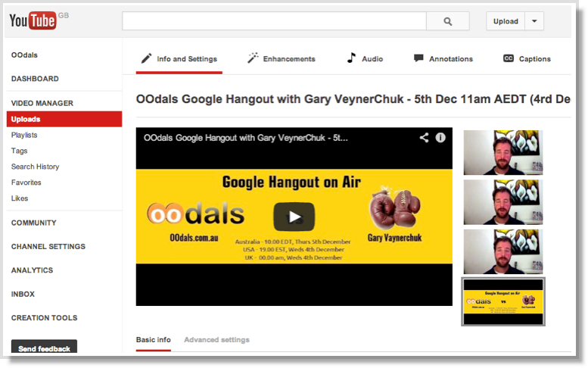Viewport: 588px width, 368px height.
Task: Open Inbox in sidebar
Action: [x=23, y=294]
